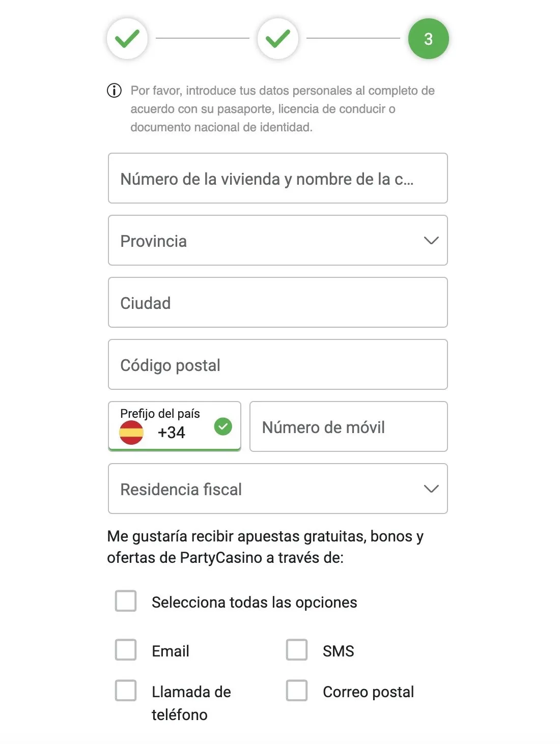560x744 pixels.
Task: Check 'Selecciona todas las opciones' box
Action: coord(126,601)
